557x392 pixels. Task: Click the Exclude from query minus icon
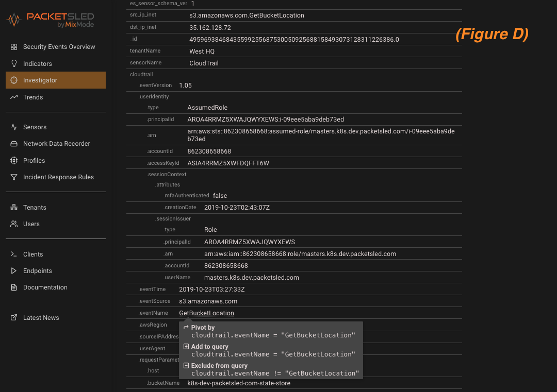[186, 365]
